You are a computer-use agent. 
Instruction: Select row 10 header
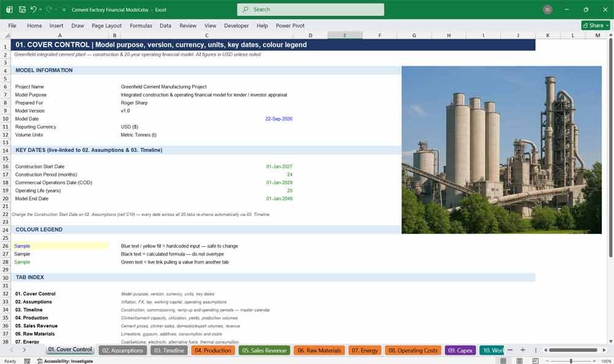click(x=6, y=118)
